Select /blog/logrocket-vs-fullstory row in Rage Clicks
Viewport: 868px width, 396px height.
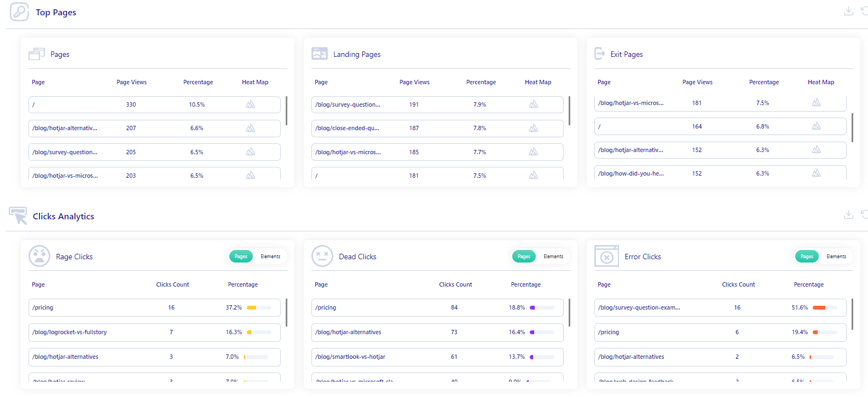click(x=154, y=332)
